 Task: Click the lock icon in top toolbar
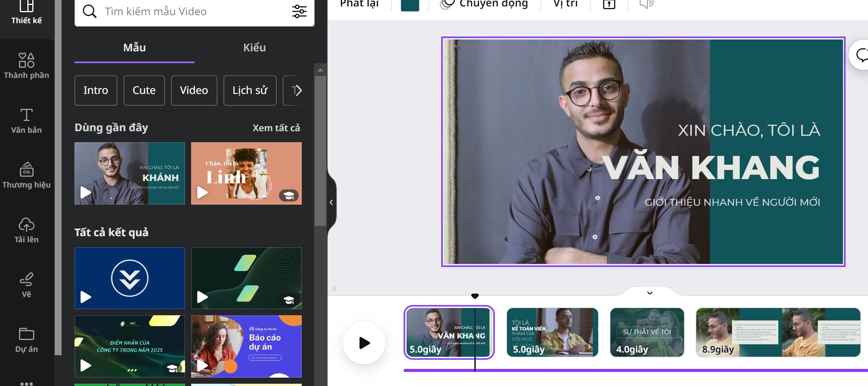tap(609, 5)
